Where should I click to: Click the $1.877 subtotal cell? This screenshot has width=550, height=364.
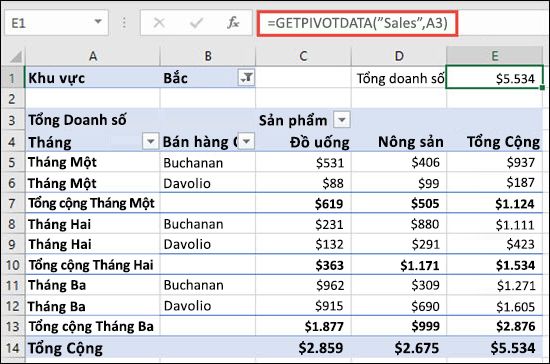coord(303,326)
